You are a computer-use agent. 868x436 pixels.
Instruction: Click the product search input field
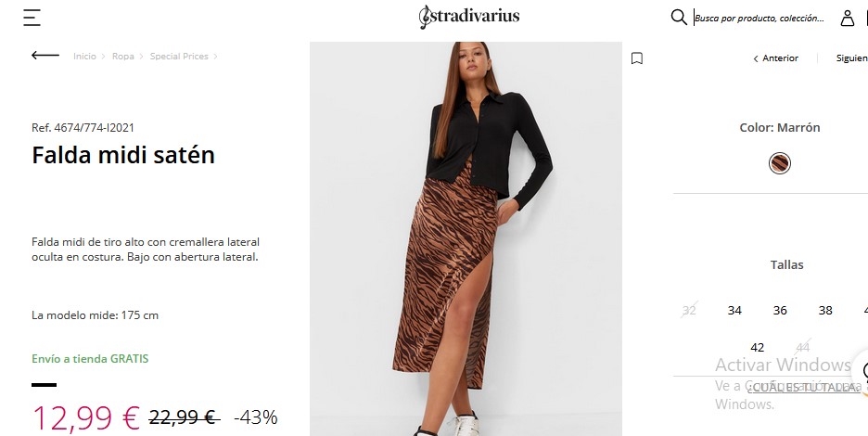759,18
